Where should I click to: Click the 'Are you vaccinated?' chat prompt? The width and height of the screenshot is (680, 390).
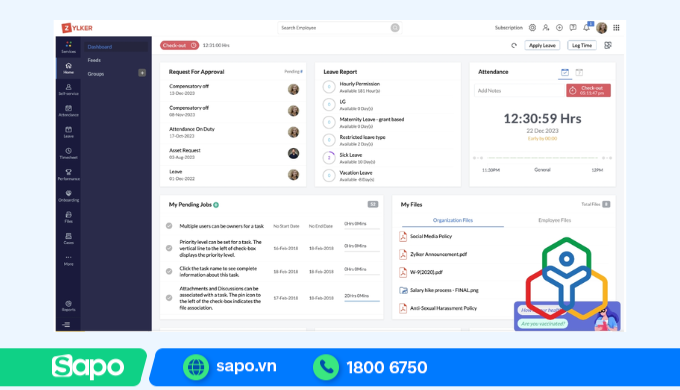(543, 324)
